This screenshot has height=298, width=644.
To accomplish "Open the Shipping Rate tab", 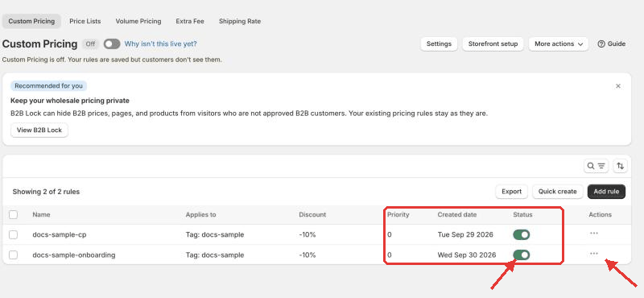I will coord(240,22).
